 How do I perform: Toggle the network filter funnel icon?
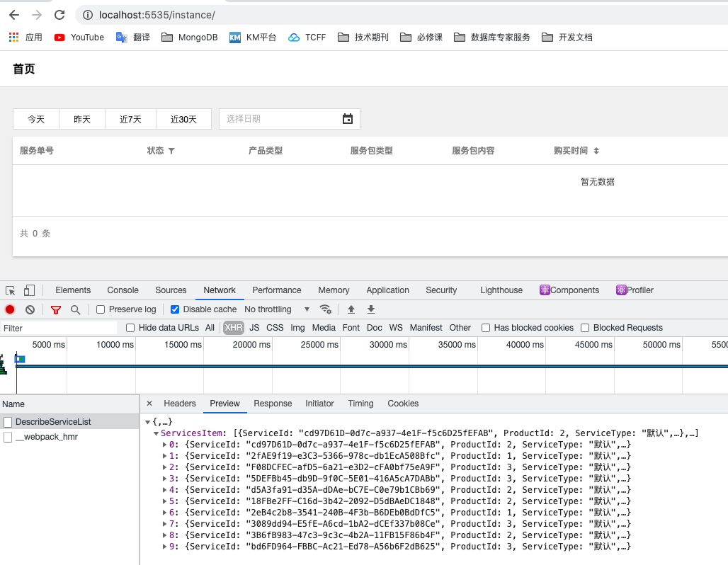(56, 309)
